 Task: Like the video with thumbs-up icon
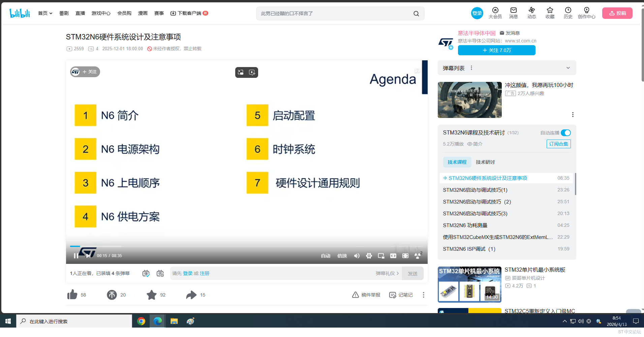[72, 295]
